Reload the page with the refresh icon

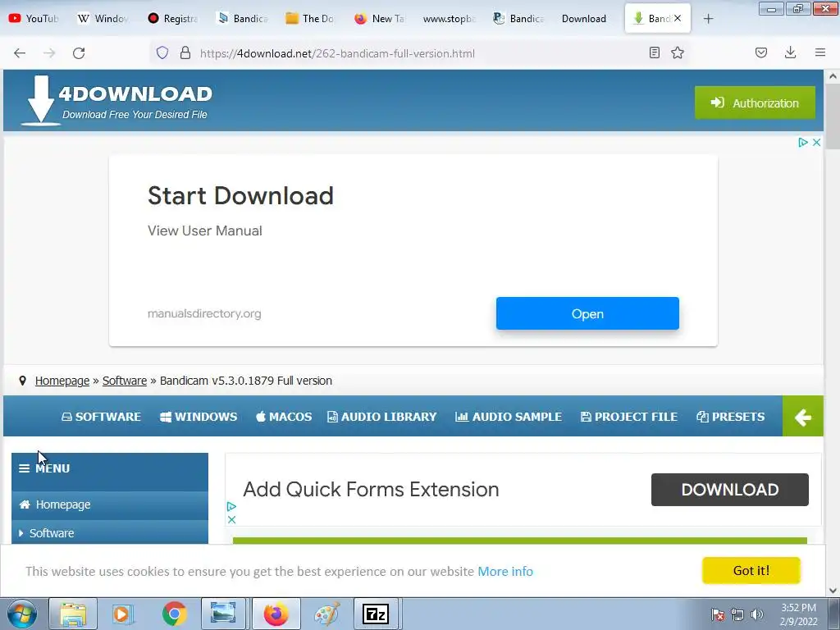[79, 53]
